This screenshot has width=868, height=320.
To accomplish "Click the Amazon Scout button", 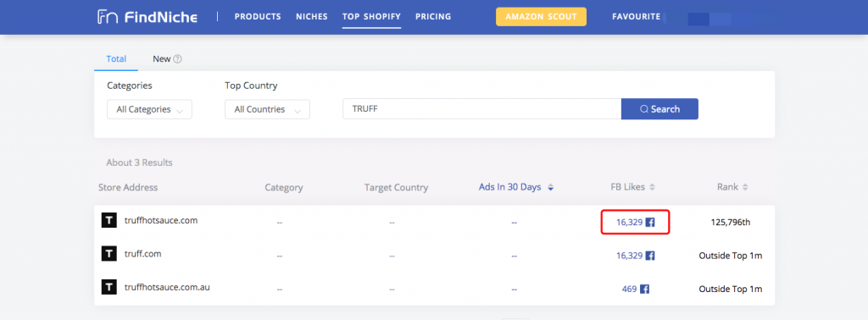I will (541, 17).
